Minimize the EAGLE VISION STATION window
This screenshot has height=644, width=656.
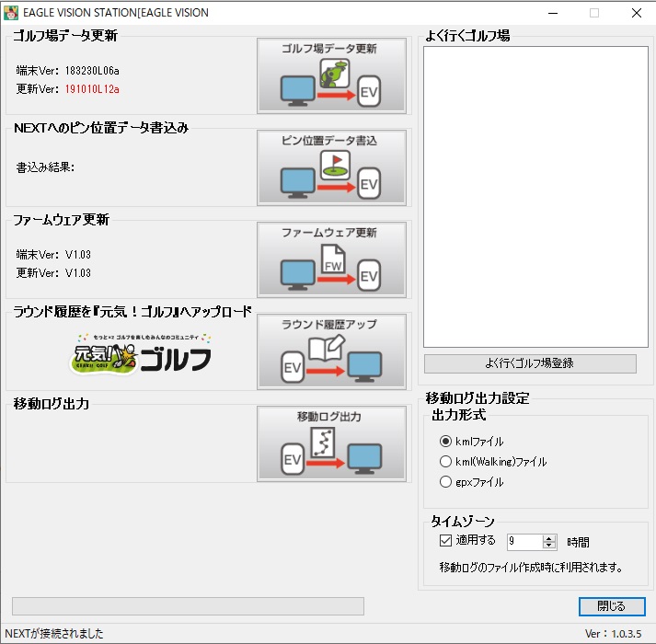(553, 13)
